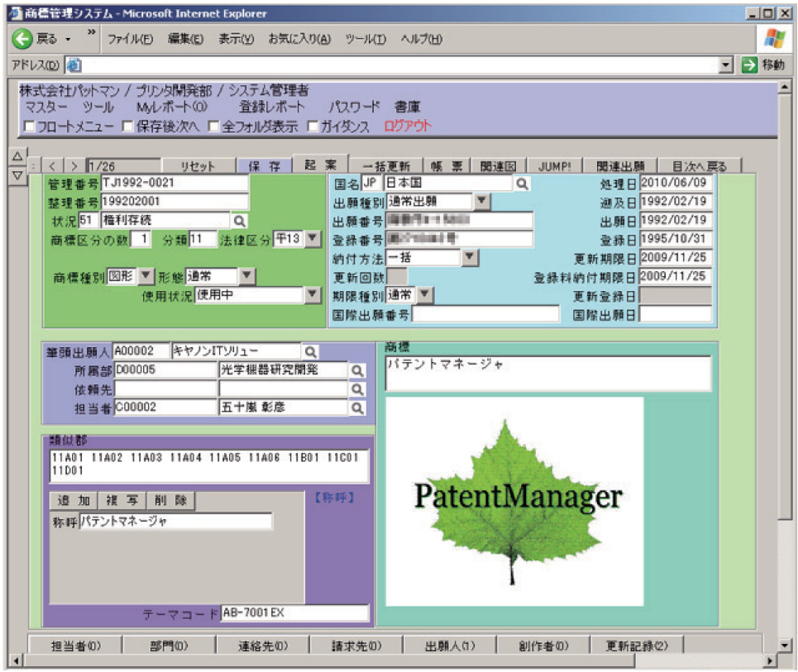Click the down triangle panel button
798x672 pixels.
tap(18, 175)
